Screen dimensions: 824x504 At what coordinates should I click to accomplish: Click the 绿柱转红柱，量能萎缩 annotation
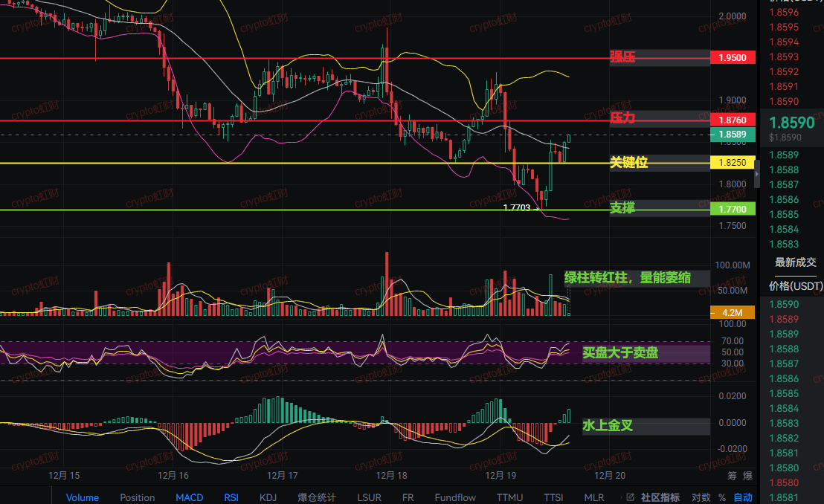click(628, 278)
